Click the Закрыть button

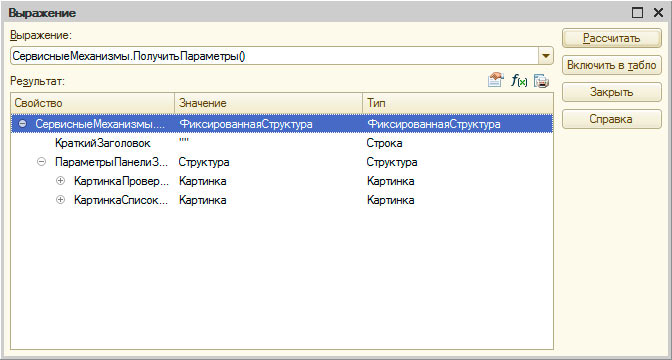point(612,92)
